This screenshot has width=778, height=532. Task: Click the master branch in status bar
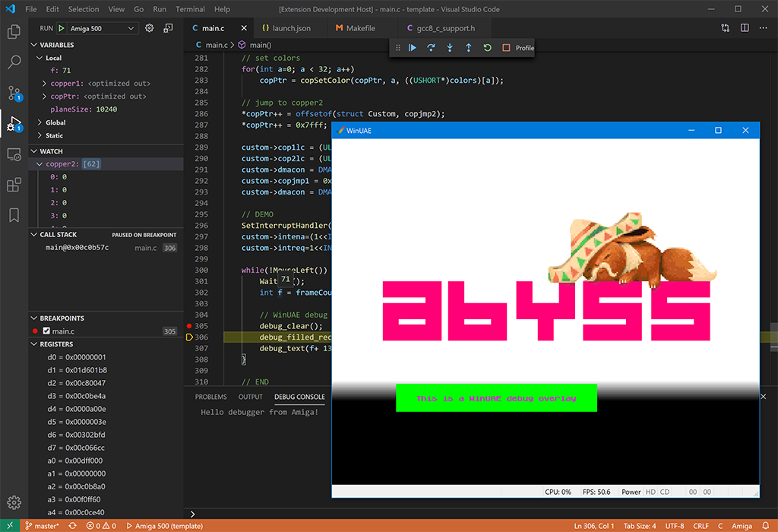(x=42, y=526)
